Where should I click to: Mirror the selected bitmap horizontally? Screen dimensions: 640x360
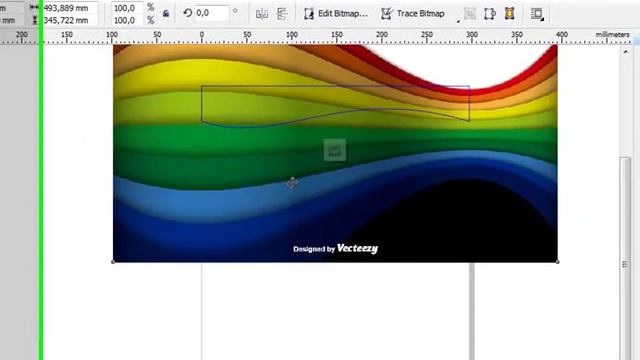(262, 14)
